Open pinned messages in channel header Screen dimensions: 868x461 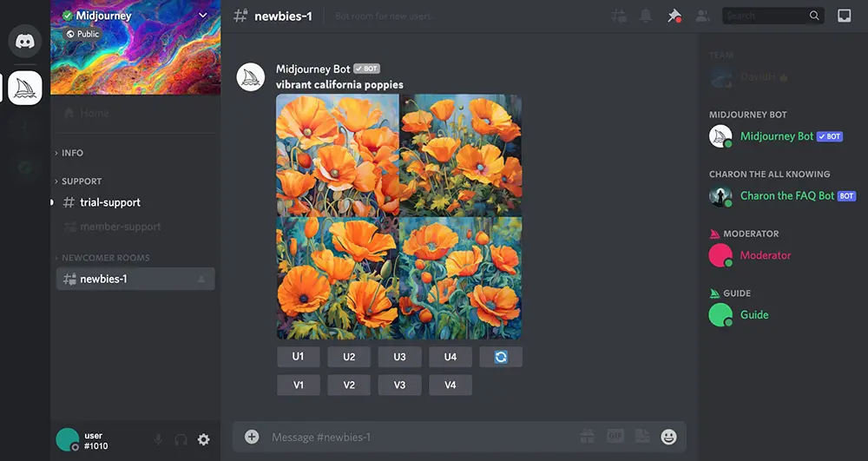point(674,16)
